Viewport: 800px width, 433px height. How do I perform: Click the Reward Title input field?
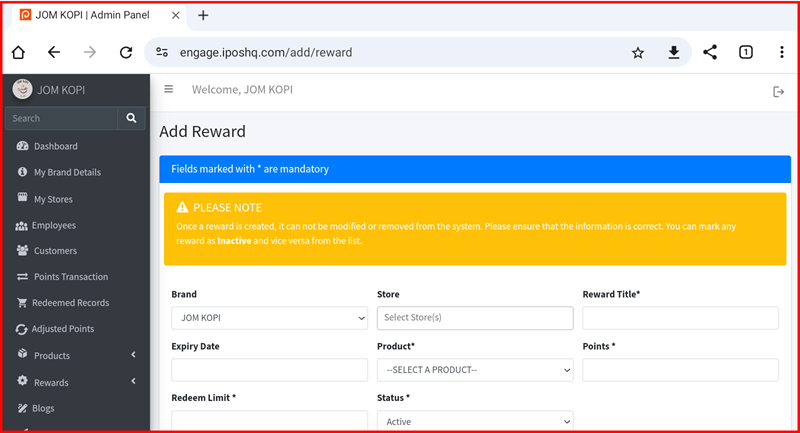pyautogui.click(x=680, y=318)
